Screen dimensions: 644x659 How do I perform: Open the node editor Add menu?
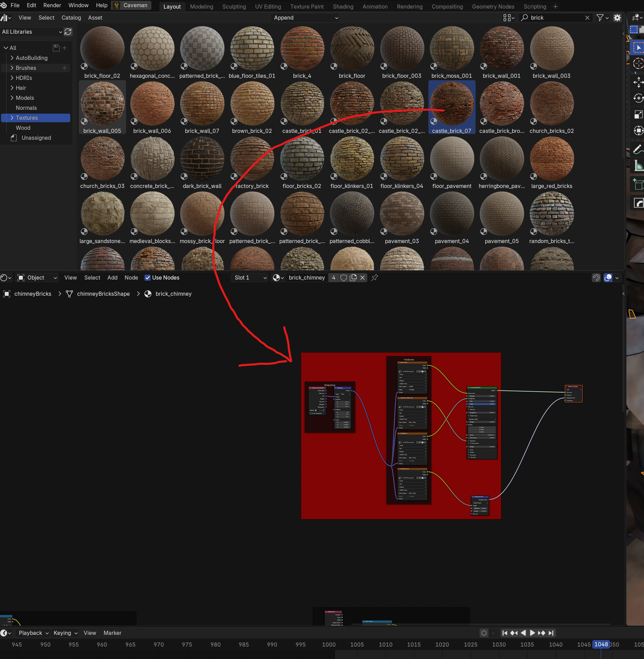112,278
